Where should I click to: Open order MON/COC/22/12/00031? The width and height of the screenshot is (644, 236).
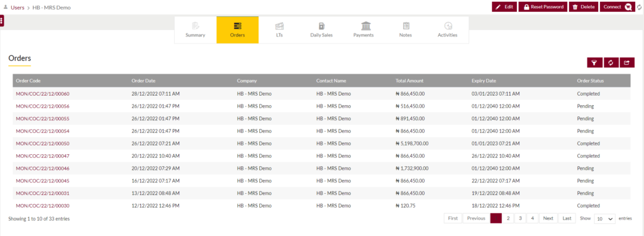[x=43, y=193]
